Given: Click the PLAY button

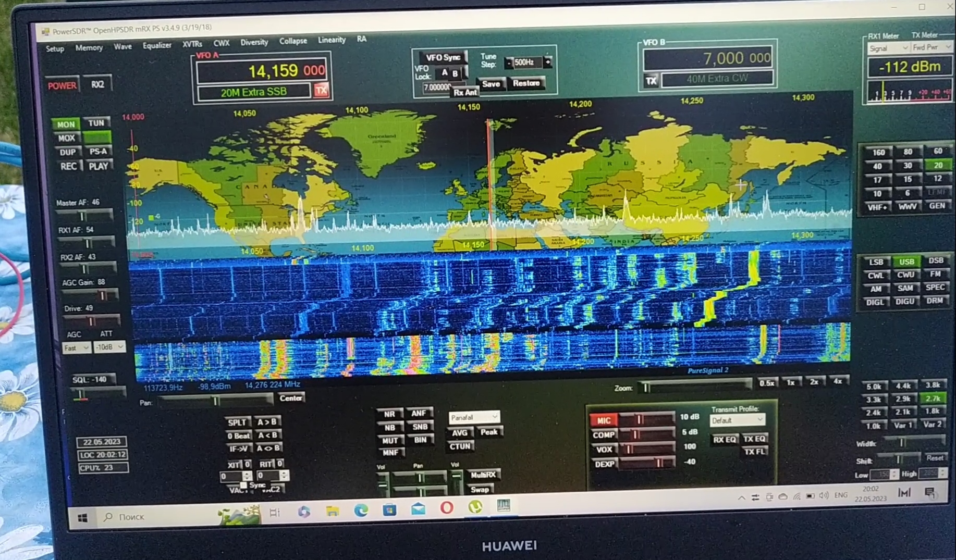Looking at the screenshot, I should click(98, 166).
